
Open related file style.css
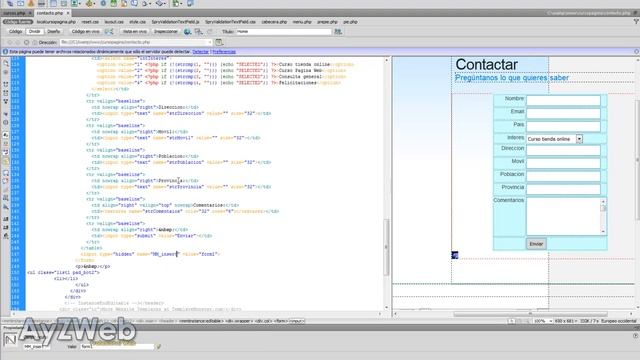137,22
